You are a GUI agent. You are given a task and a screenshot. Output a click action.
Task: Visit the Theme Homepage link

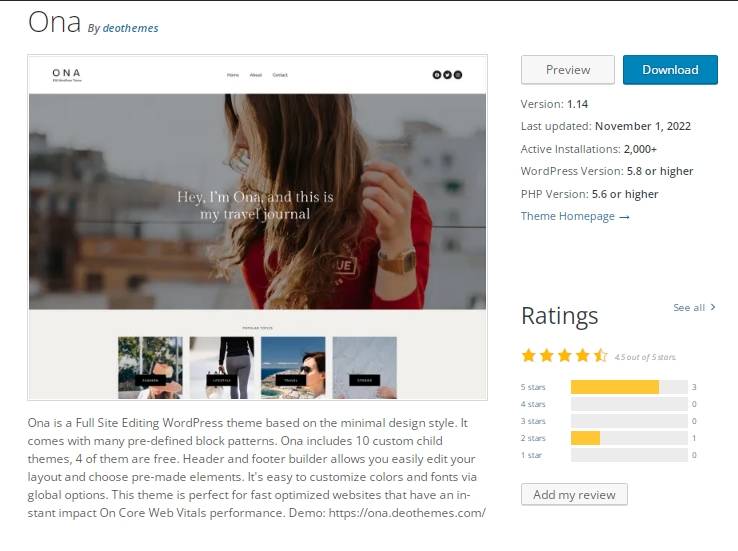pyautogui.click(x=575, y=216)
